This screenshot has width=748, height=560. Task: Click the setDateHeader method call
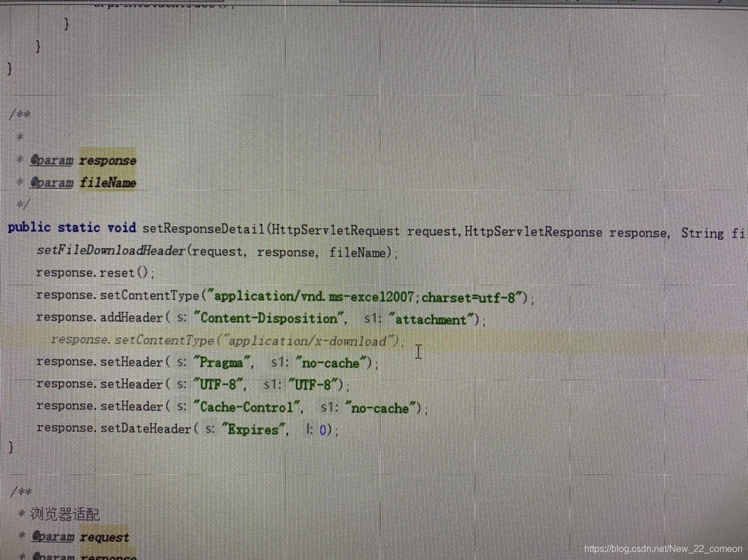click(146, 429)
